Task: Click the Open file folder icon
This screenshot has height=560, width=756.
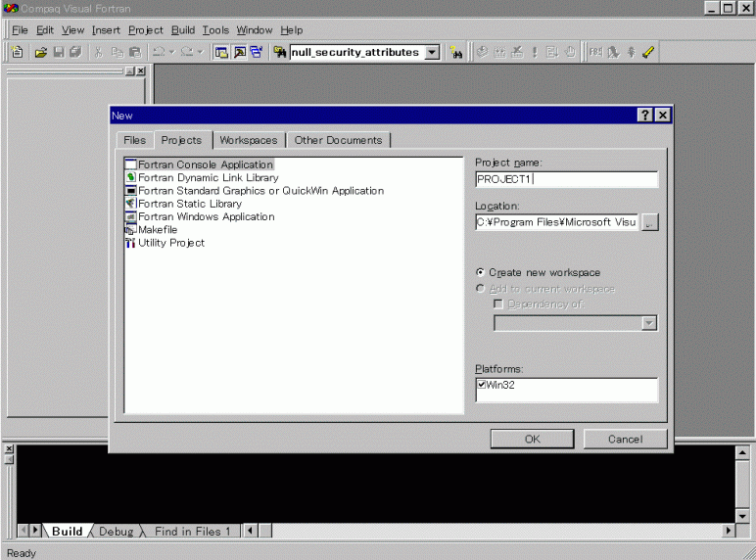Action: point(41,52)
